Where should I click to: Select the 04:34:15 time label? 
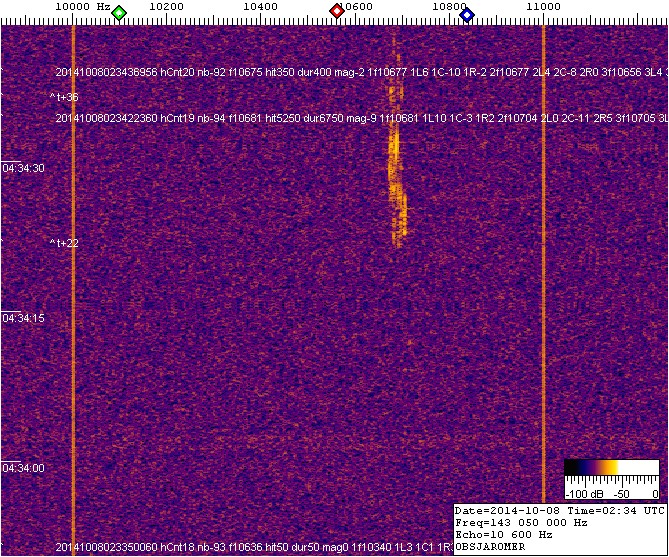(23, 318)
